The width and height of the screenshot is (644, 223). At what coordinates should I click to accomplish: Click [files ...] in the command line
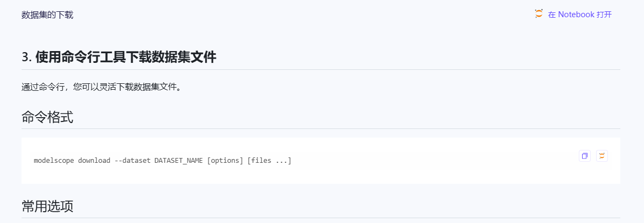pos(269,160)
